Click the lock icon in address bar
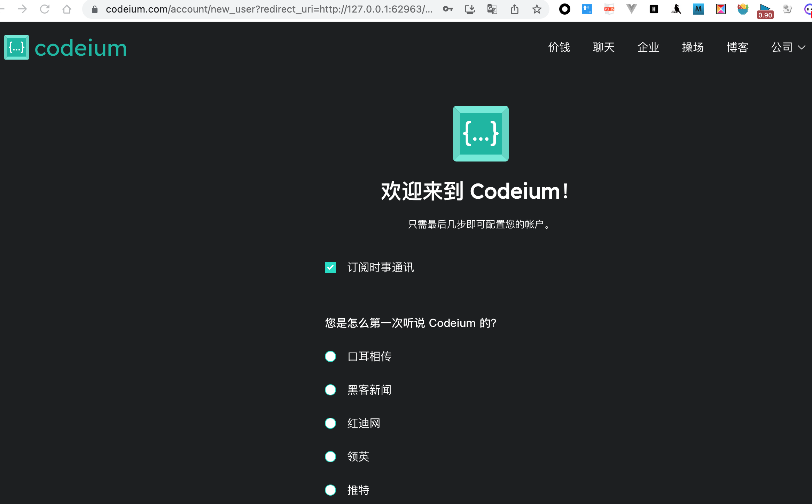Screen dimensions: 812x504 95,9
